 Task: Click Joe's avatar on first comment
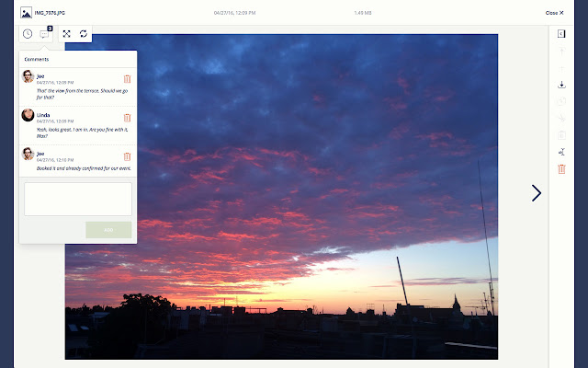pyautogui.click(x=28, y=76)
